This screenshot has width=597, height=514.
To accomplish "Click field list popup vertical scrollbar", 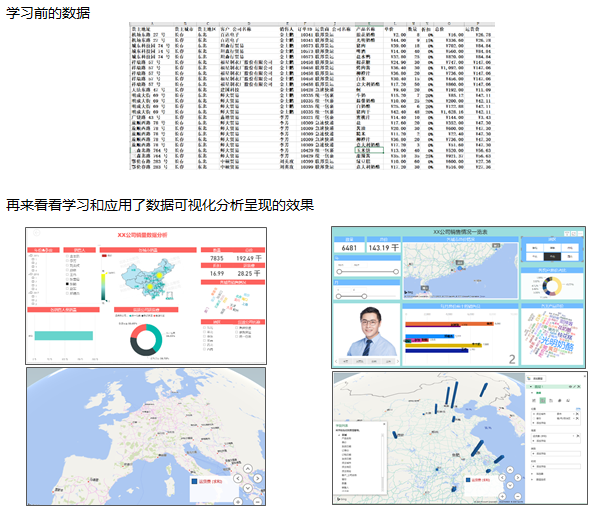I will 383,462.
